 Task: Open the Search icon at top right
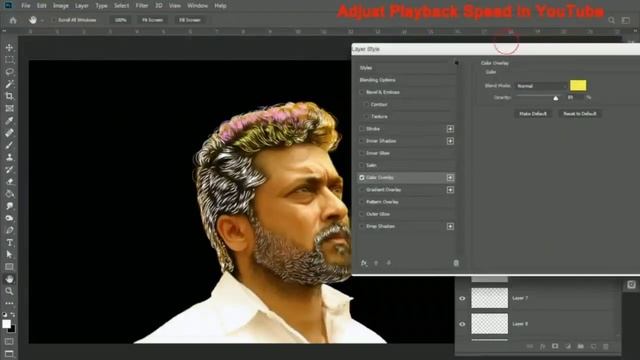(x=611, y=20)
